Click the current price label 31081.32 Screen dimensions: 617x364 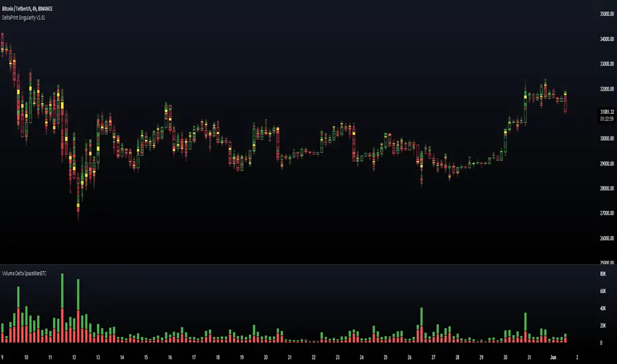(x=607, y=112)
